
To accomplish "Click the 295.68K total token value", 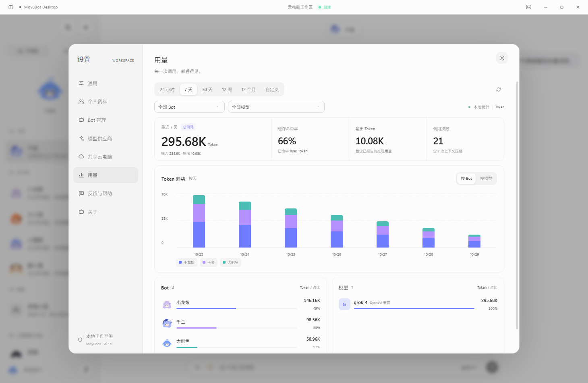I will tap(184, 142).
